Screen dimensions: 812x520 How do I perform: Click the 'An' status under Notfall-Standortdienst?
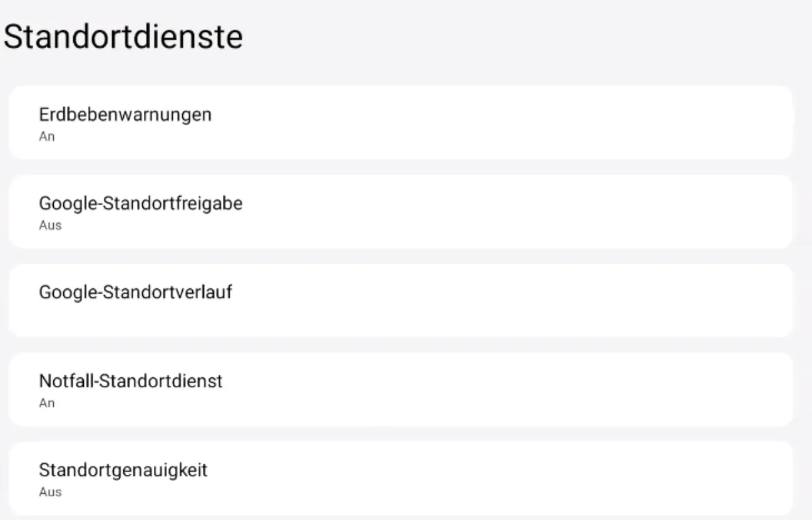click(47, 403)
